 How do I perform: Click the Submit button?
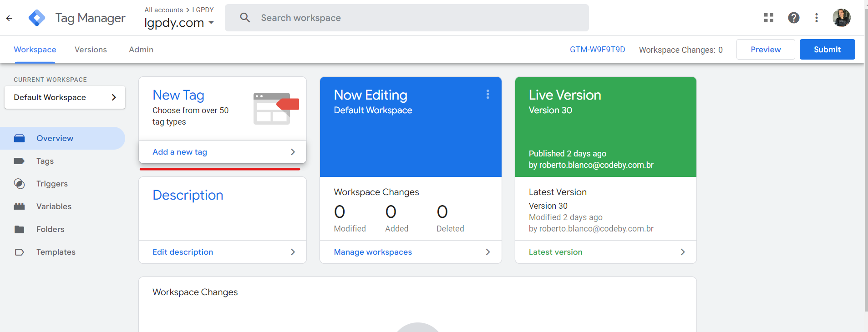pos(827,50)
